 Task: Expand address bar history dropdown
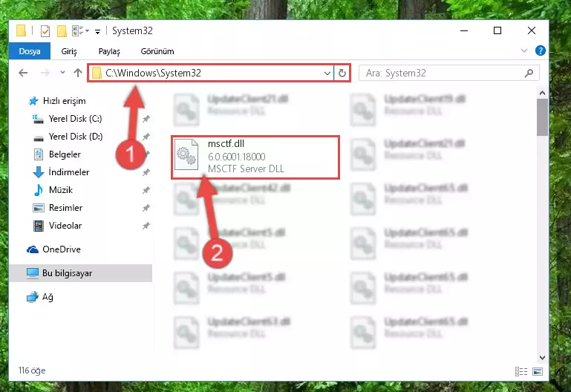pyautogui.click(x=327, y=73)
